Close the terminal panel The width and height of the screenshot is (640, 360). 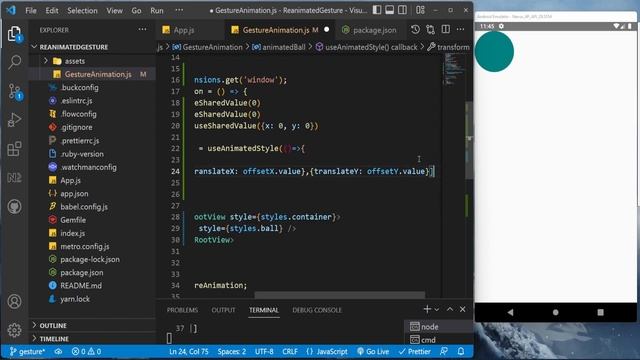click(462, 309)
